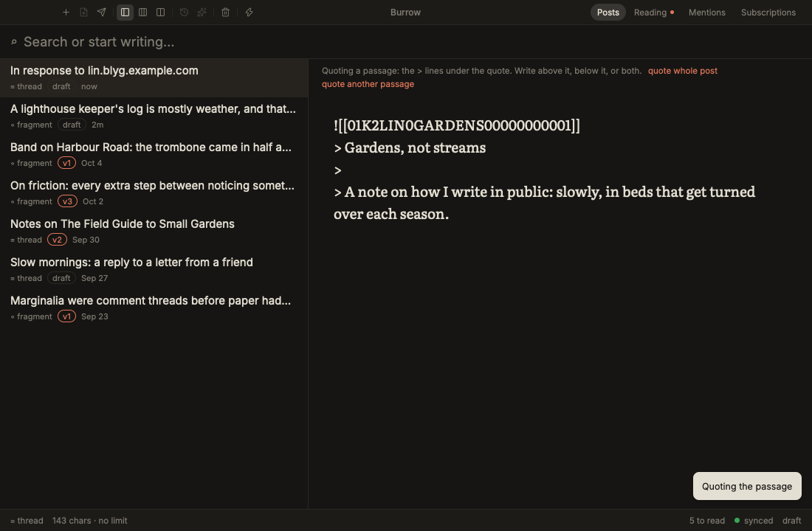This screenshot has height=531, width=812.
Task: Open 'Slow mornings' thread draft
Action: pos(154,269)
